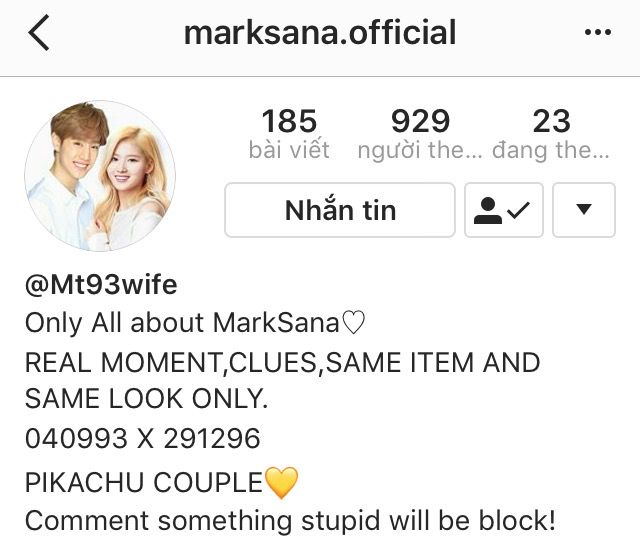Tap the 'PIKACHU COUPLE' bio text
This screenshot has height=544, width=640.
[144, 482]
